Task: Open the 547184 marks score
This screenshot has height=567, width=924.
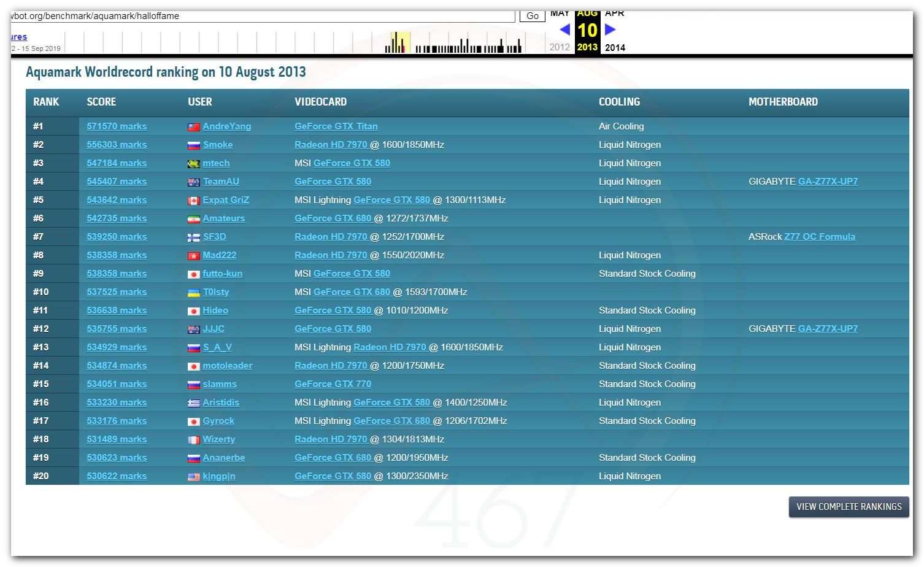Action: 117,163
